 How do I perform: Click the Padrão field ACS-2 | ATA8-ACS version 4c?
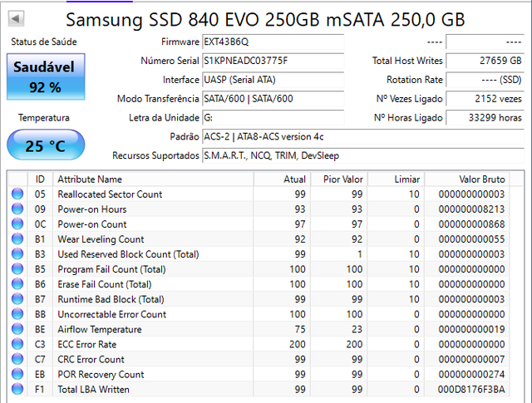tap(363, 137)
